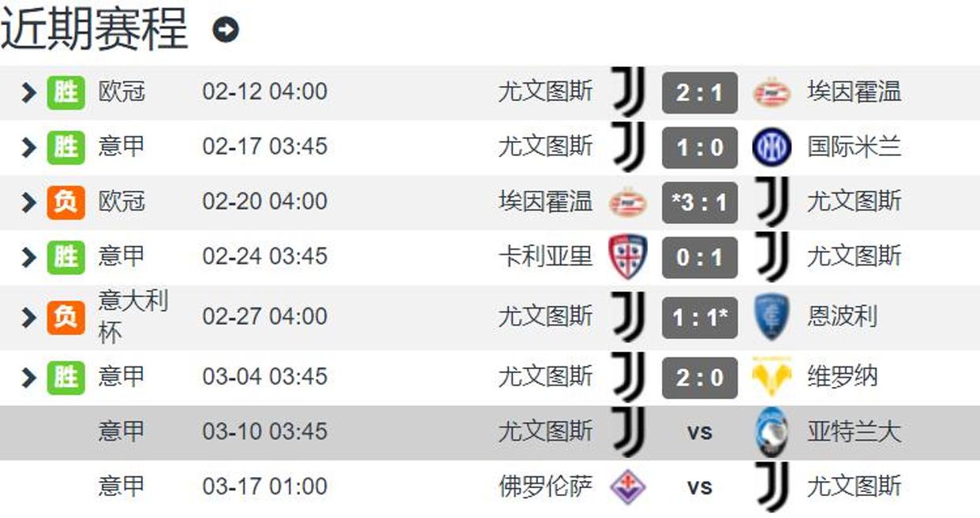The image size is (980, 518).
Task: Click the Hellas Verona crest icon
Action: tap(772, 377)
